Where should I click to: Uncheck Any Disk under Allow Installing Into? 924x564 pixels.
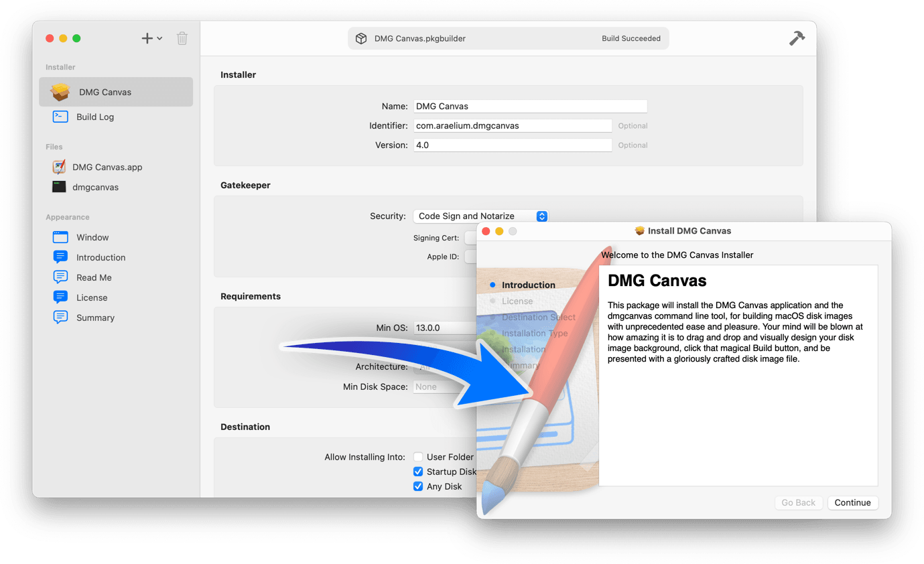pyautogui.click(x=418, y=486)
